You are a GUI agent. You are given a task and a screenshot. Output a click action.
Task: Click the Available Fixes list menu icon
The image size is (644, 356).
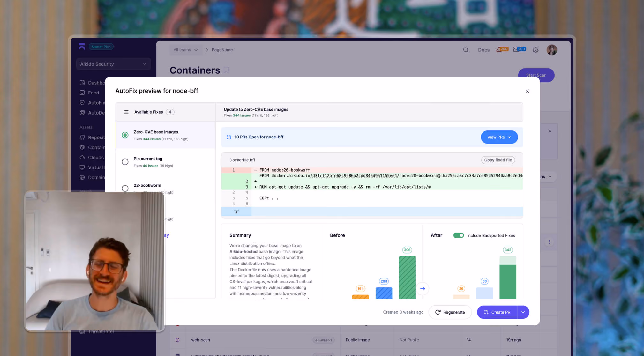[126, 112]
